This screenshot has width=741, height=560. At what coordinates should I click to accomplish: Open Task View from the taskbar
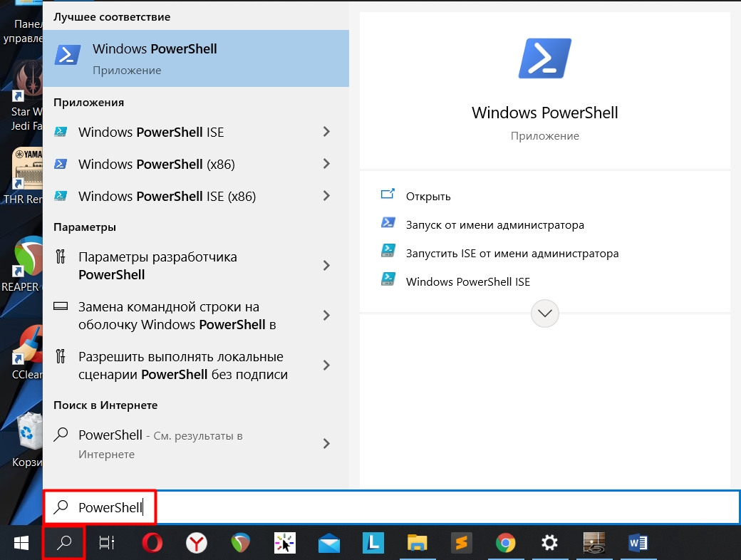tap(107, 543)
